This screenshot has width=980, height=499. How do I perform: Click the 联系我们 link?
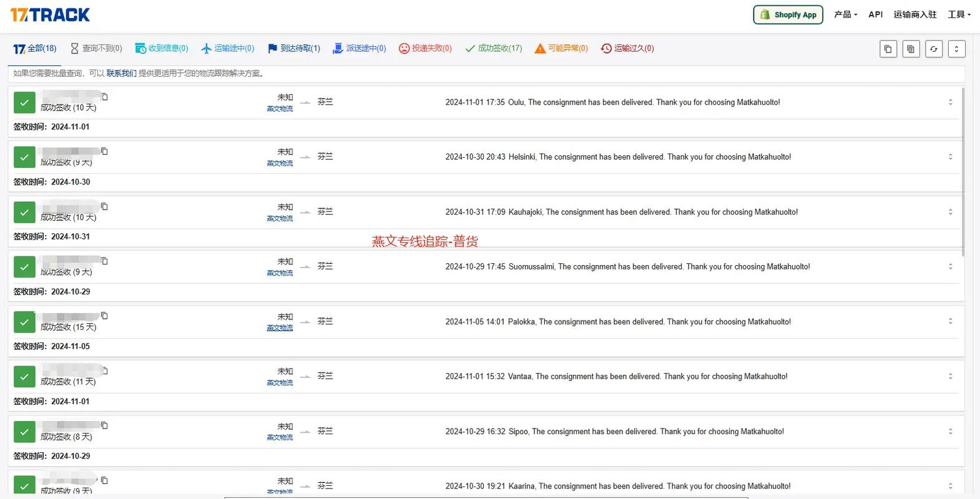tap(121, 73)
